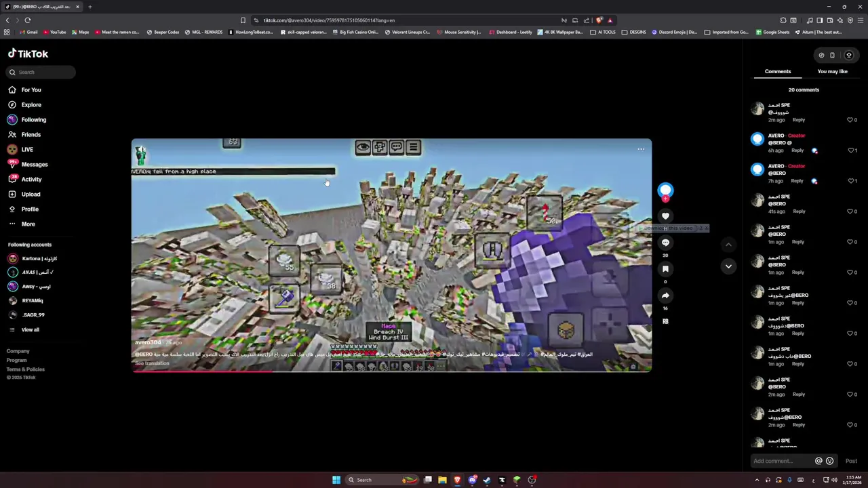
Task: Open the Brave Shields lion icon
Action: 599,20
